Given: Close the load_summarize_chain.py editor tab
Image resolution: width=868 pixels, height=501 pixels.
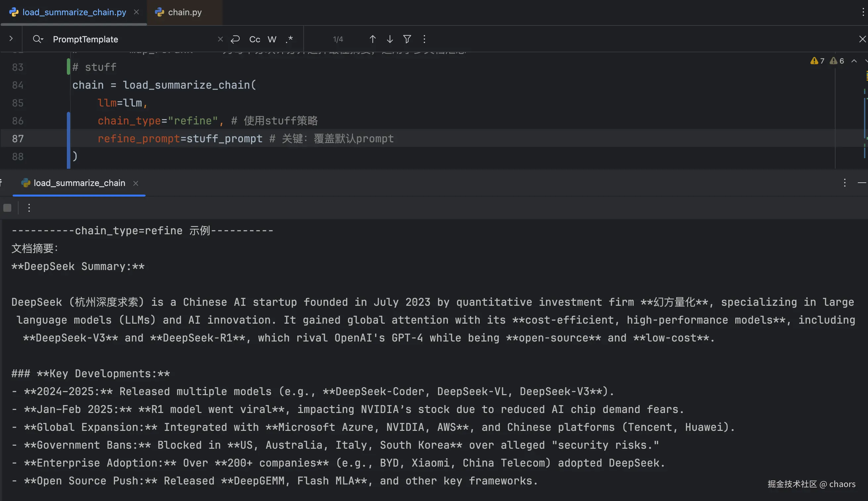Looking at the screenshot, I should click(136, 12).
